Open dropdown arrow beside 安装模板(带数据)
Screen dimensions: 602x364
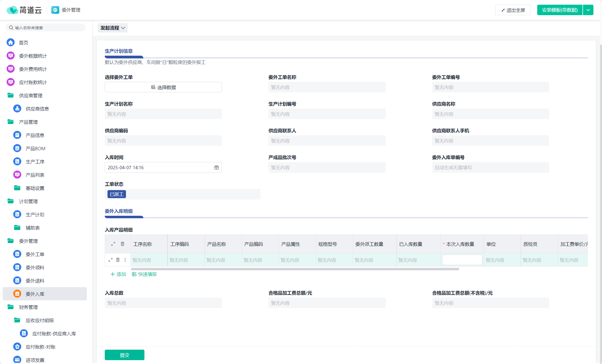(x=588, y=10)
